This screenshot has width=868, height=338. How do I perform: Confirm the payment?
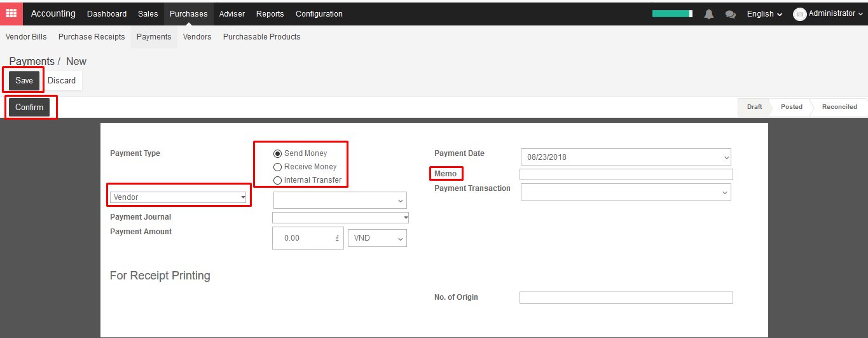29,107
